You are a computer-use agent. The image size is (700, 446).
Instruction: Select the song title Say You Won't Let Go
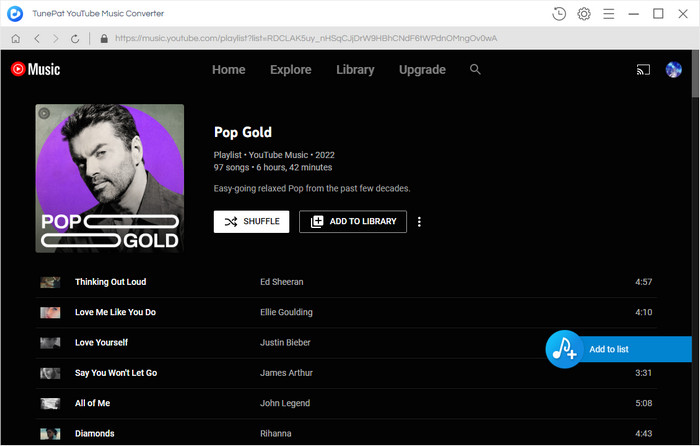(x=116, y=373)
